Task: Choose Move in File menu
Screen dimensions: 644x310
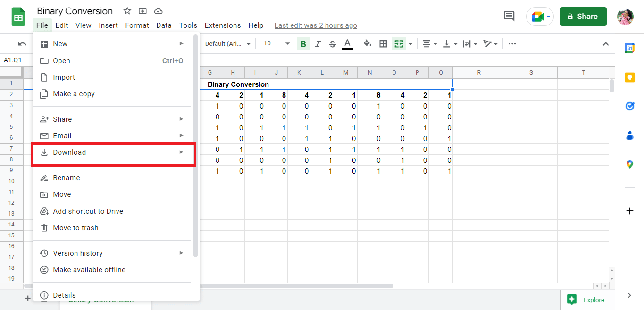Action: coord(112,194)
